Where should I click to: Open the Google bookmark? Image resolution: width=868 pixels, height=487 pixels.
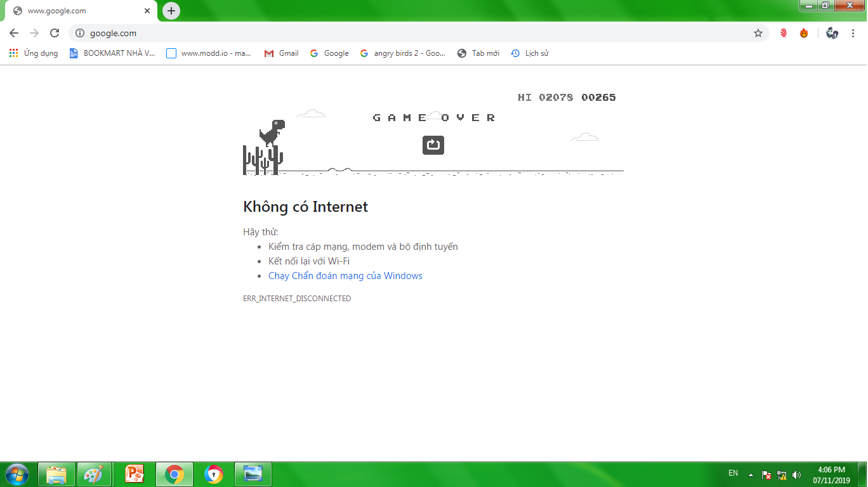click(329, 53)
